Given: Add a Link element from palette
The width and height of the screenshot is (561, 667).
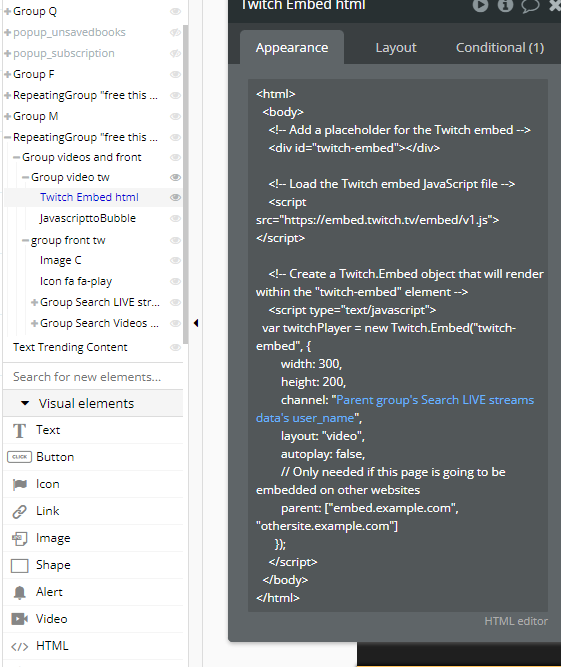Looking at the screenshot, I should tap(93, 511).
